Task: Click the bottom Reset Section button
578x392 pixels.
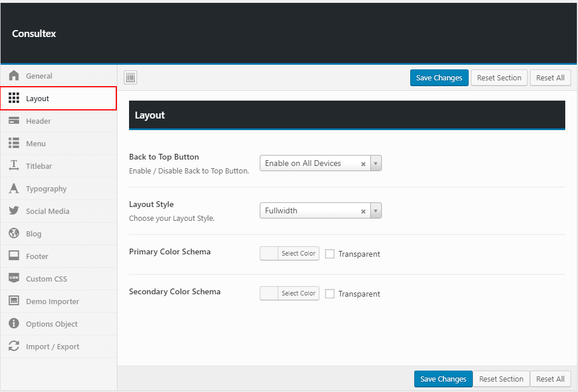Action: (x=501, y=379)
